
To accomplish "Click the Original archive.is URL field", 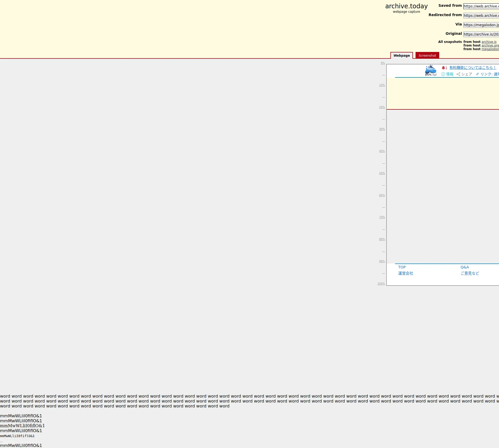I will point(481,34).
